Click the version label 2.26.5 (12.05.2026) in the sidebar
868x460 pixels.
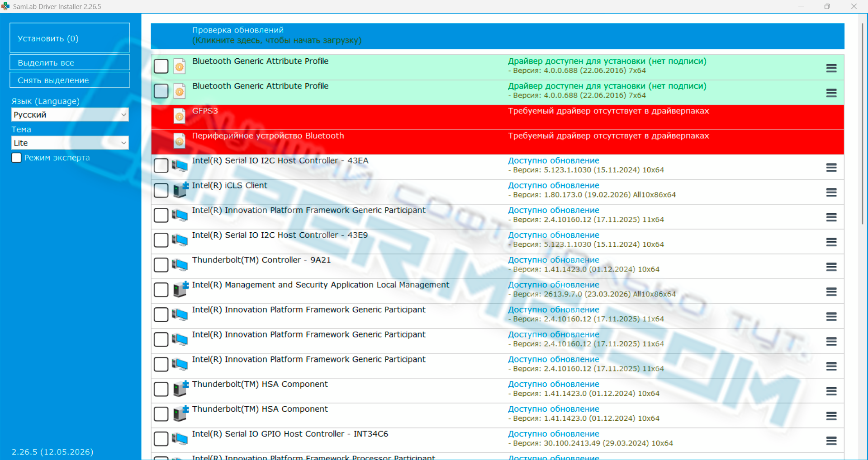52,452
